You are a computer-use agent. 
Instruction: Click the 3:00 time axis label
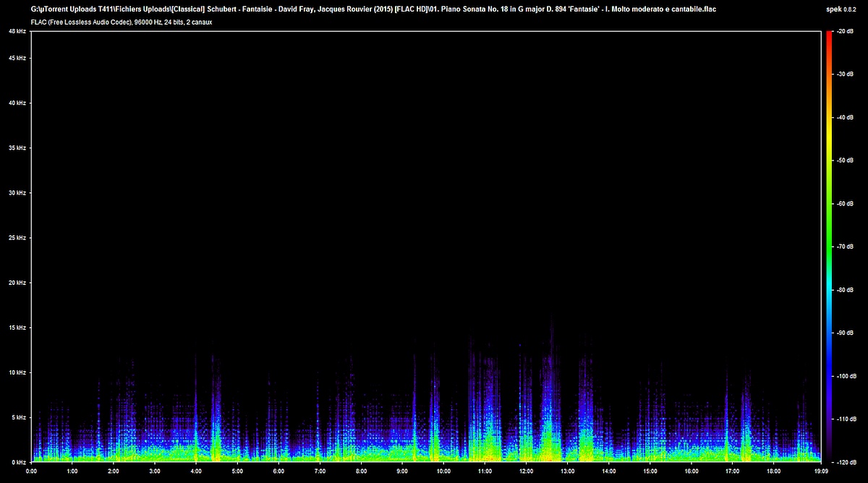click(155, 471)
